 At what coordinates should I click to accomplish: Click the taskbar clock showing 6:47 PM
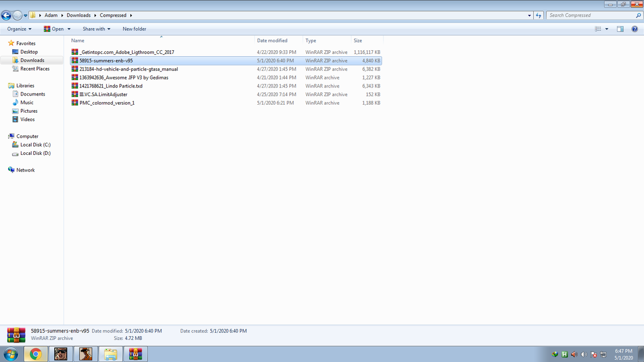click(x=623, y=354)
